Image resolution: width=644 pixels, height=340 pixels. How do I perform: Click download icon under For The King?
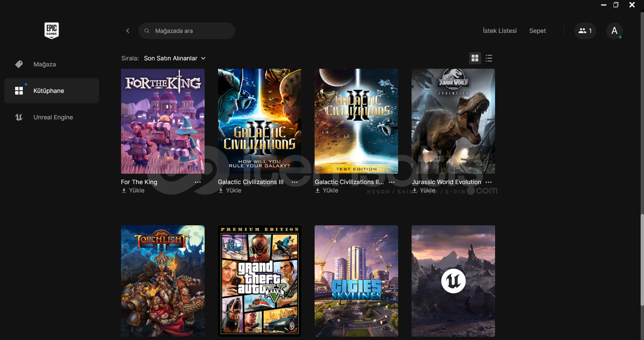124,190
